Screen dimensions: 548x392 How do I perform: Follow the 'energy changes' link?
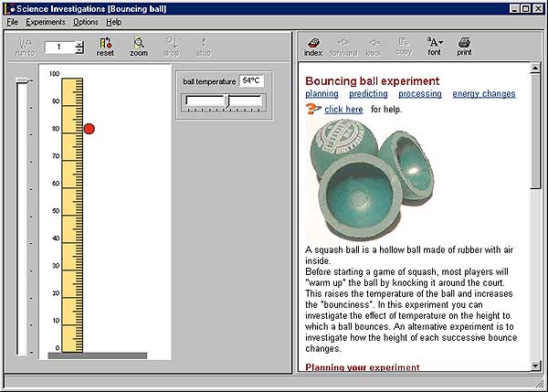coord(484,94)
